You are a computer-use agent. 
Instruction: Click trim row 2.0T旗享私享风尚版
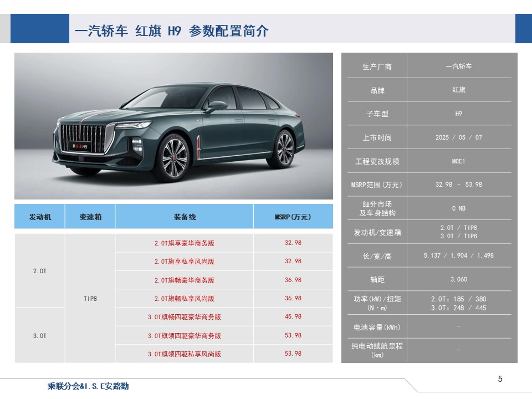(184, 262)
